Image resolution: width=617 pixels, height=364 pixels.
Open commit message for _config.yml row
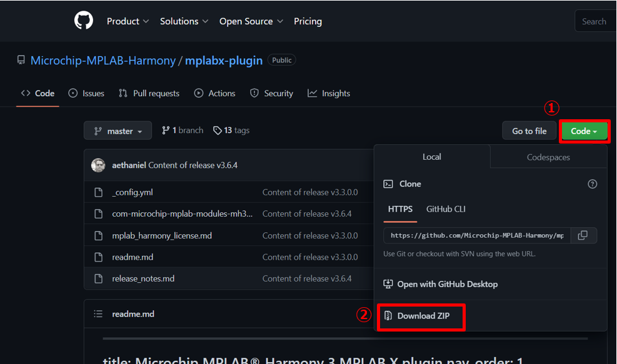coord(310,192)
